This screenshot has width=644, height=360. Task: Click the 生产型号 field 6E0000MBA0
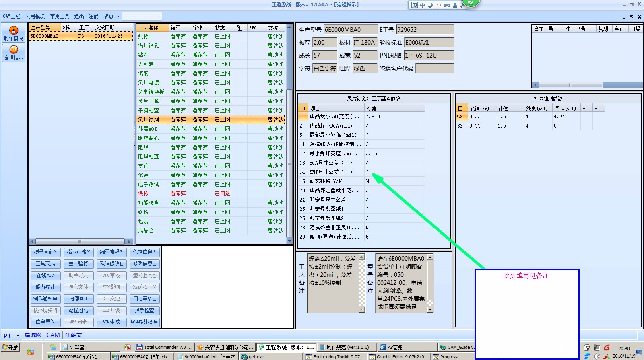[x=351, y=29]
